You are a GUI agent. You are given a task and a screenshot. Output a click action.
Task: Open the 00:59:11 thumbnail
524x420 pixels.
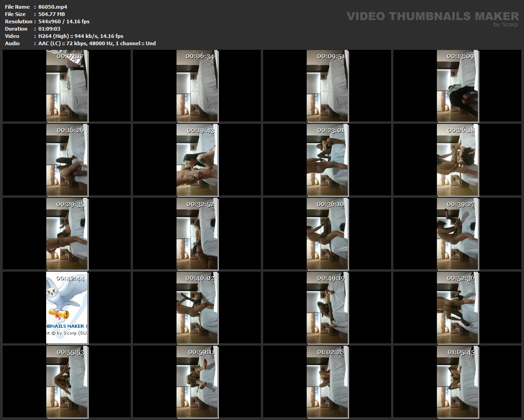coord(197,381)
